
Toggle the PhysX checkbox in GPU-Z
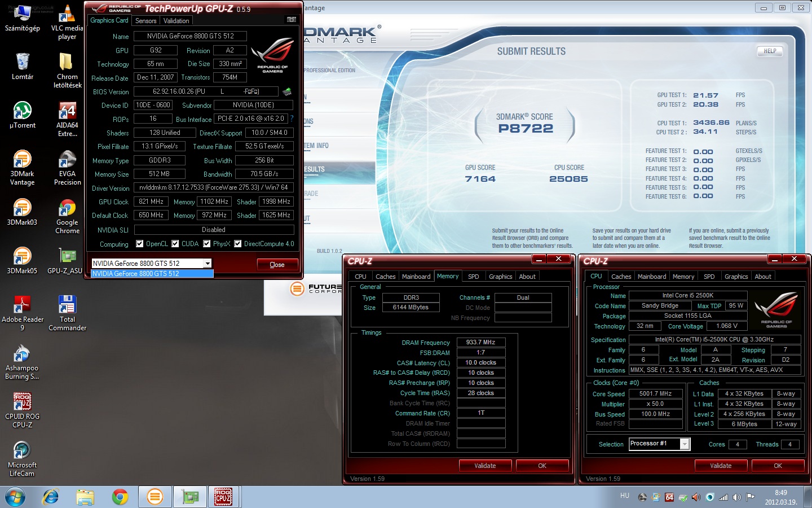tap(207, 244)
